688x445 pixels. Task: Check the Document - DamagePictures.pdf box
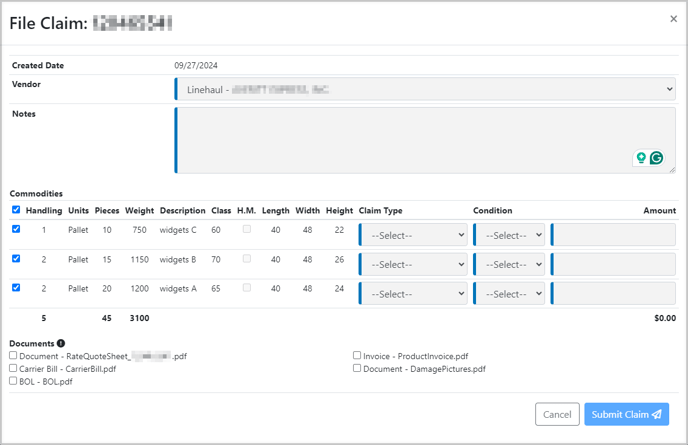tap(357, 368)
